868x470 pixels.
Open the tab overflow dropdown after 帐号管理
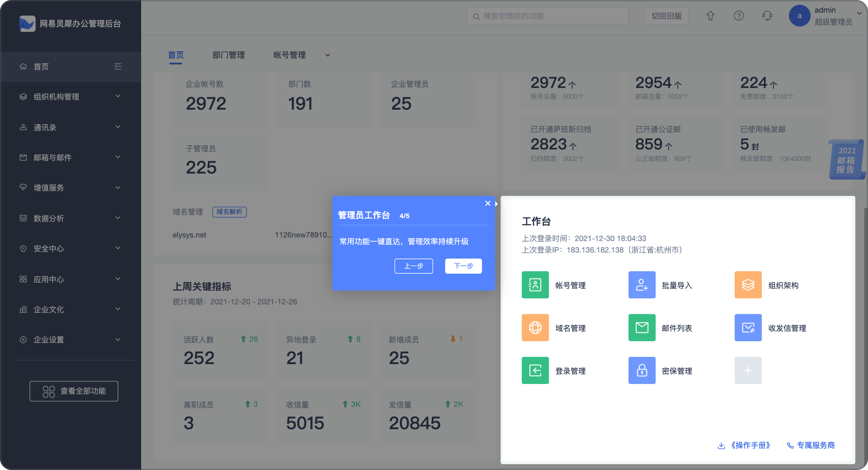point(327,55)
